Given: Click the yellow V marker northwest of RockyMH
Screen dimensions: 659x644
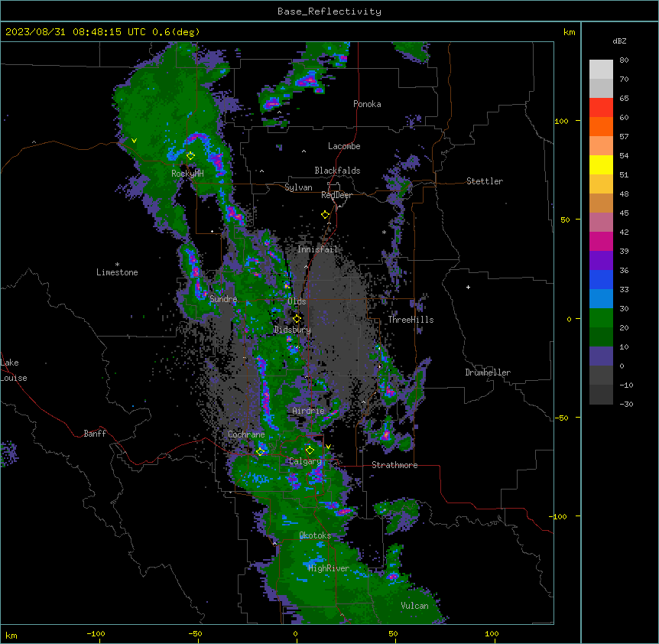Looking at the screenshot, I should (x=134, y=141).
